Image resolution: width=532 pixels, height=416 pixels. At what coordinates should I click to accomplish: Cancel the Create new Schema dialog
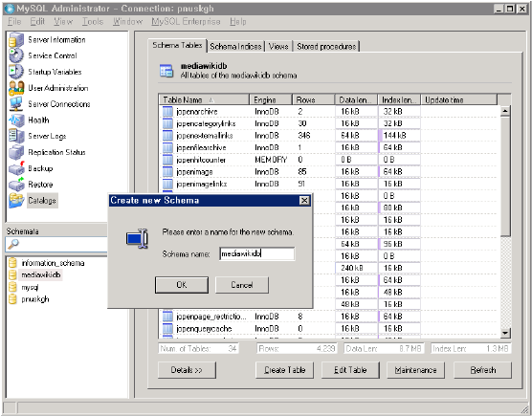[x=242, y=285]
